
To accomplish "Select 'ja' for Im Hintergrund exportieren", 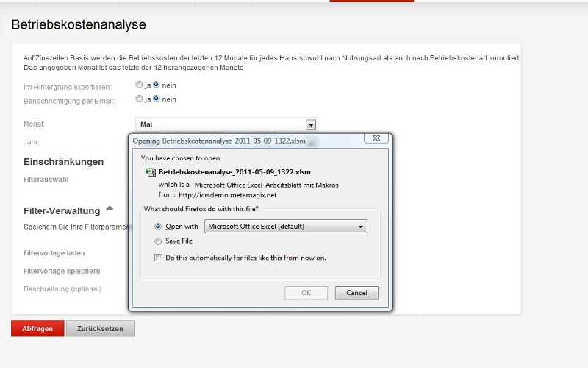I will [x=139, y=85].
